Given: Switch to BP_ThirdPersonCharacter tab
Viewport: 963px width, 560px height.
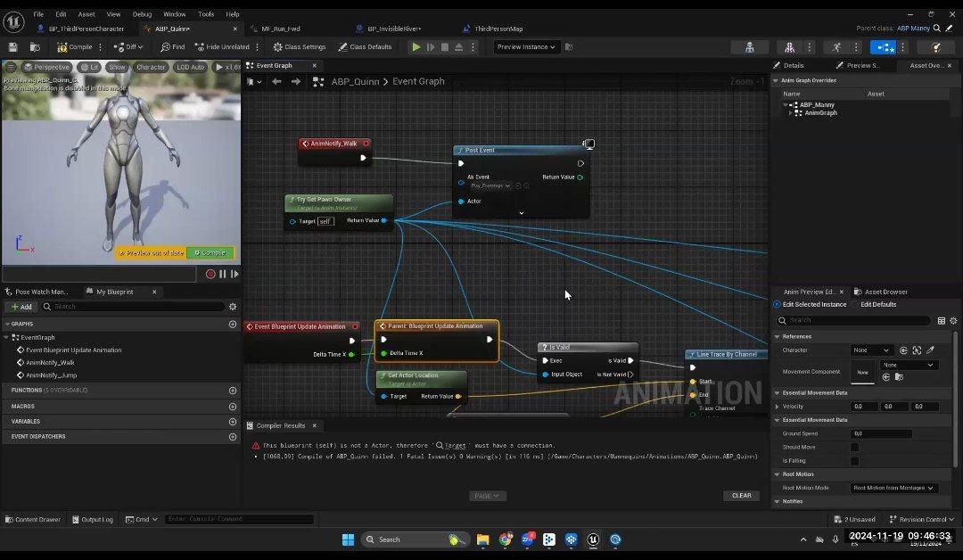Looking at the screenshot, I should pyautogui.click(x=86, y=29).
